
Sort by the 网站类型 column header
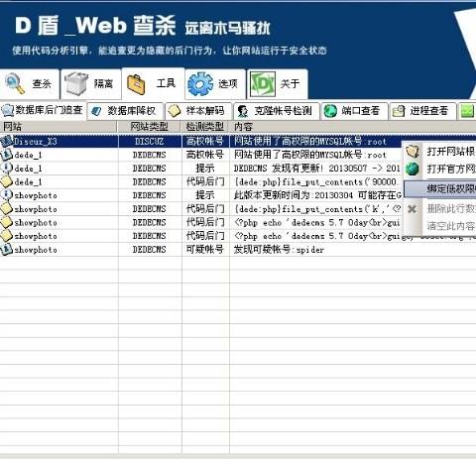(x=150, y=127)
